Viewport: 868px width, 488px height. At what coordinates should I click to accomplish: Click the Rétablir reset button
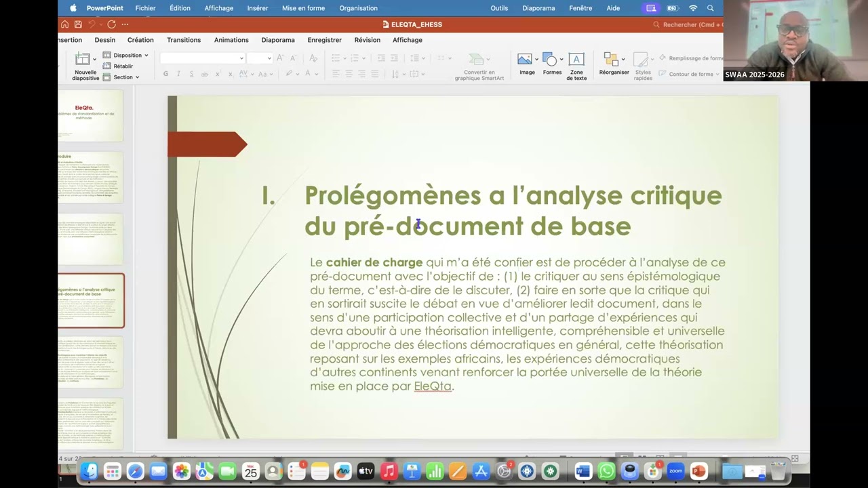point(118,66)
